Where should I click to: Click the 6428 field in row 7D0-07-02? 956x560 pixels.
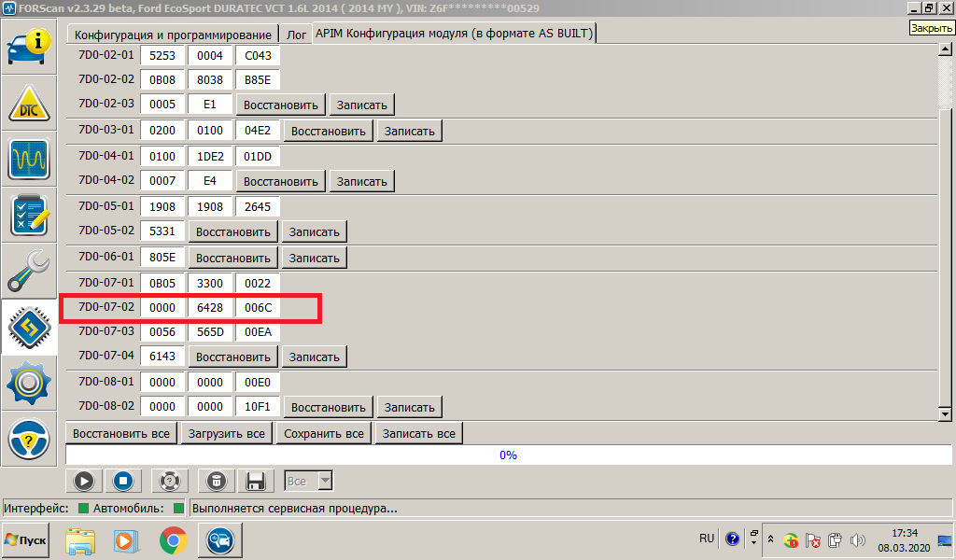(x=210, y=308)
